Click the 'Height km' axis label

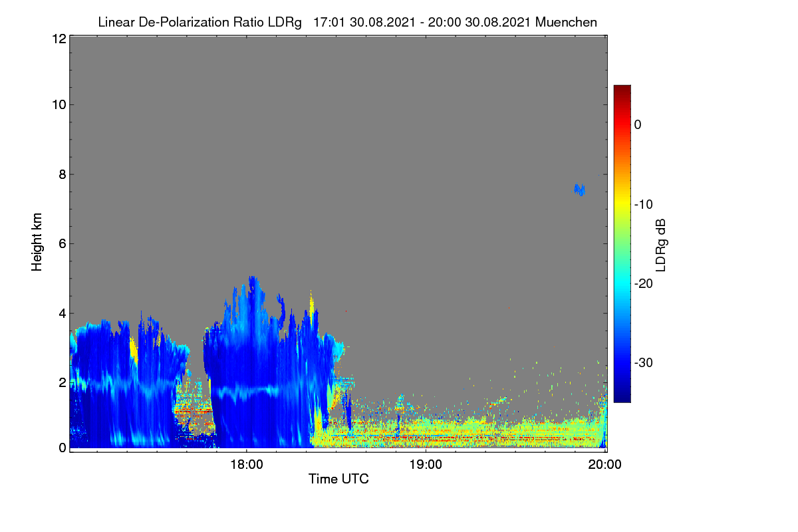click(37, 242)
